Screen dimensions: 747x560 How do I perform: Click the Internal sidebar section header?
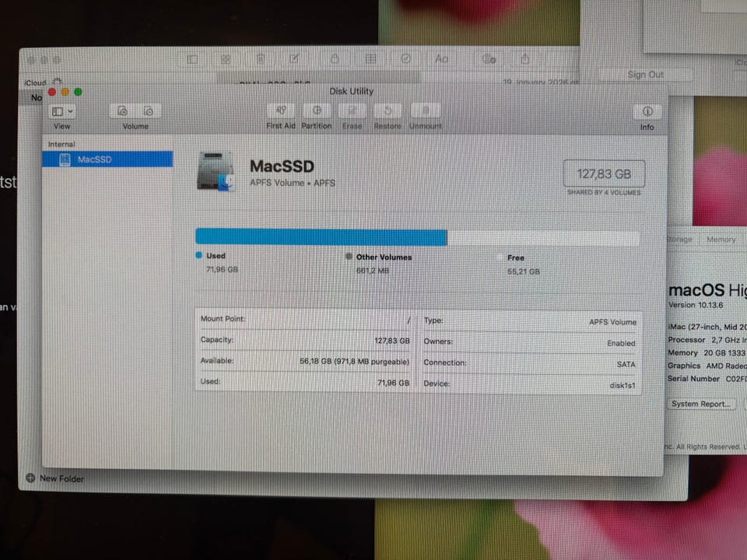(61, 144)
